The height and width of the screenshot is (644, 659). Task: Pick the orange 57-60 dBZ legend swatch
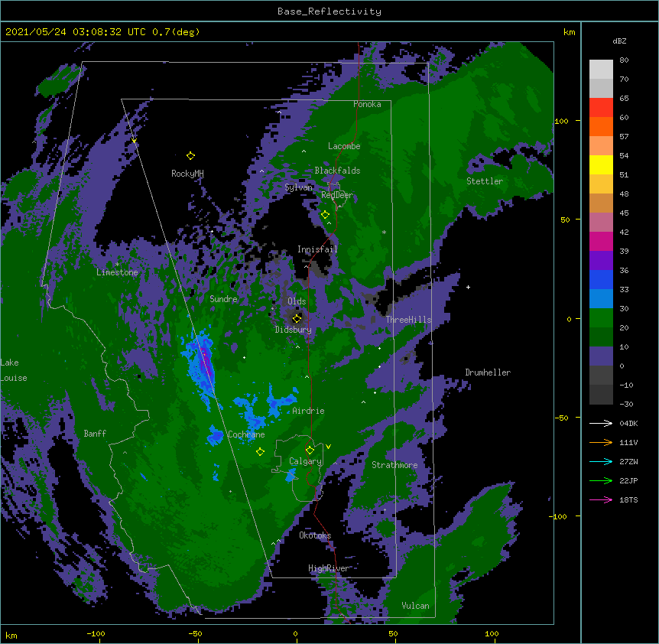click(x=601, y=126)
